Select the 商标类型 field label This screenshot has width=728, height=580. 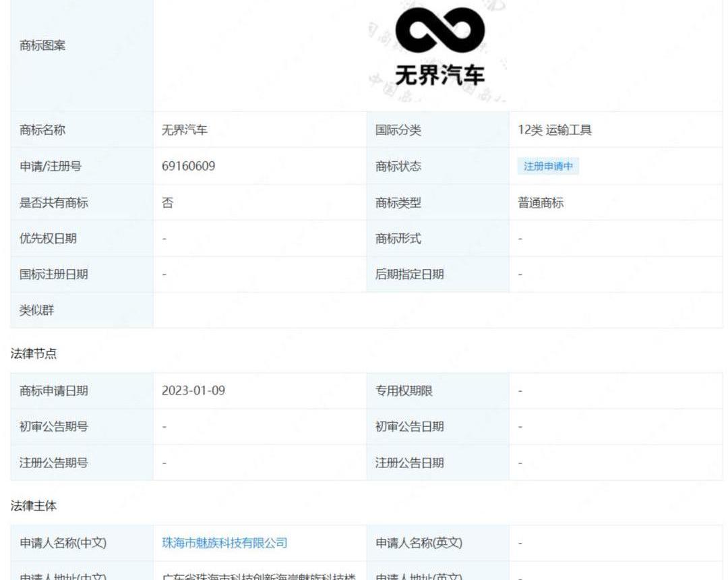[398, 202]
